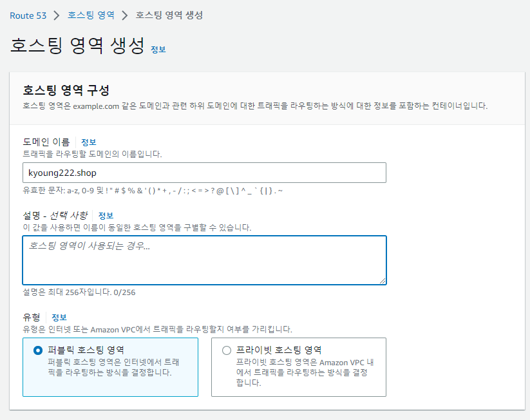This screenshot has height=420, width=530.
Task: Click the domain name field kyoung222.shop
Action: click(x=204, y=173)
